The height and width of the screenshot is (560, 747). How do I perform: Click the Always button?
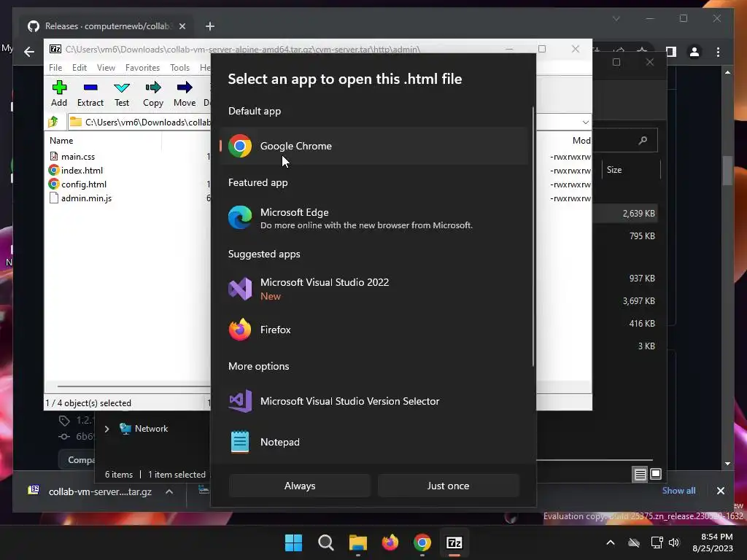point(300,486)
